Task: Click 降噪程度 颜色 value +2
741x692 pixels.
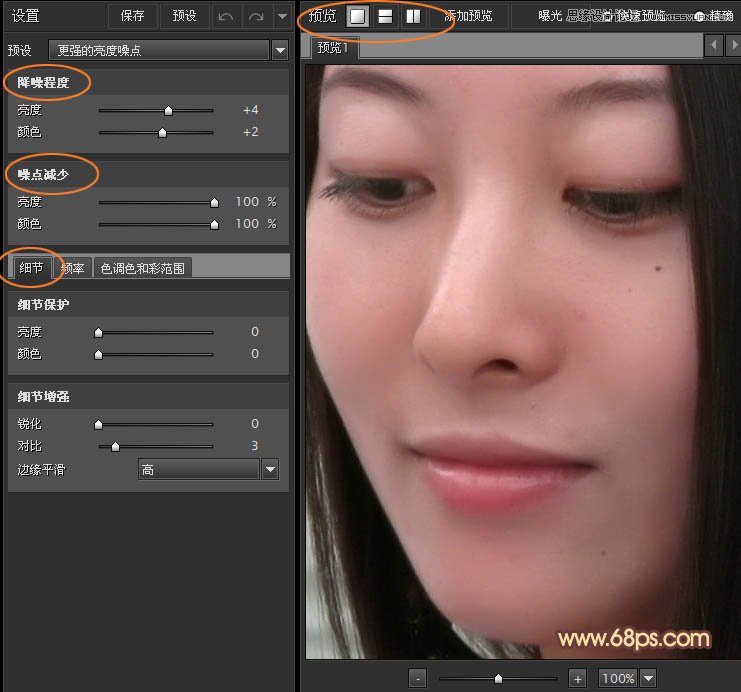Action: pyautogui.click(x=250, y=132)
